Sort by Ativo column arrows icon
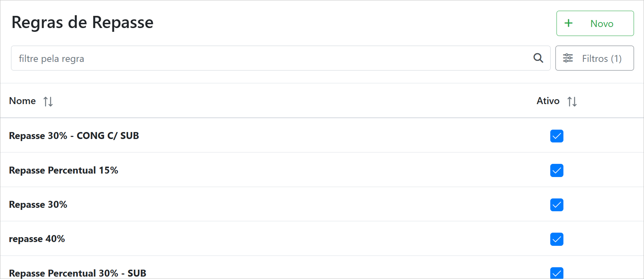The width and height of the screenshot is (644, 279). (572, 101)
